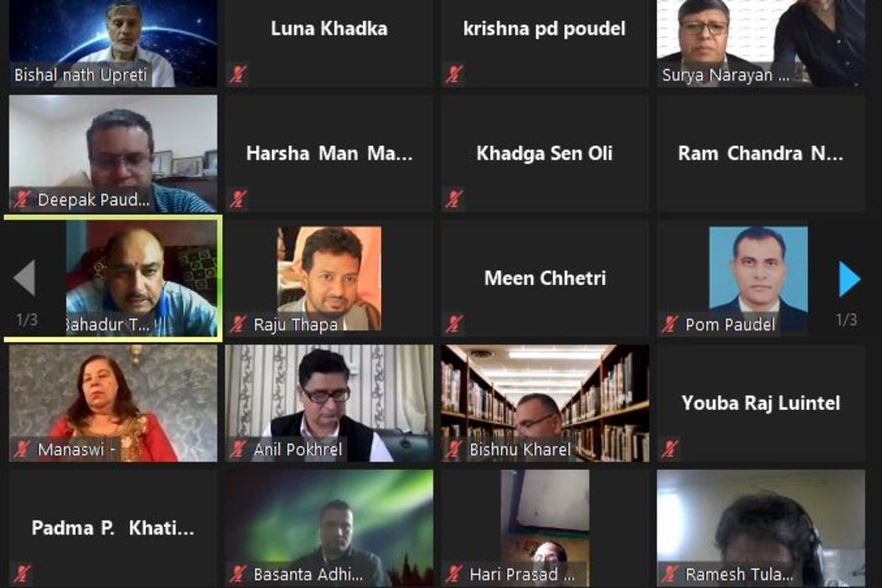Viewport: 882px width, 588px height.
Task: Select the highlighted active speaker tile
Action: click(x=113, y=279)
